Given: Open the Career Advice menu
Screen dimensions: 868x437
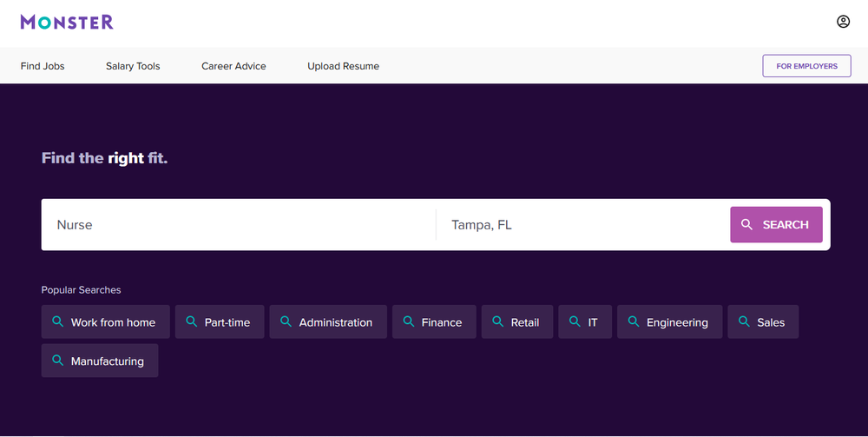Looking at the screenshot, I should coord(233,66).
